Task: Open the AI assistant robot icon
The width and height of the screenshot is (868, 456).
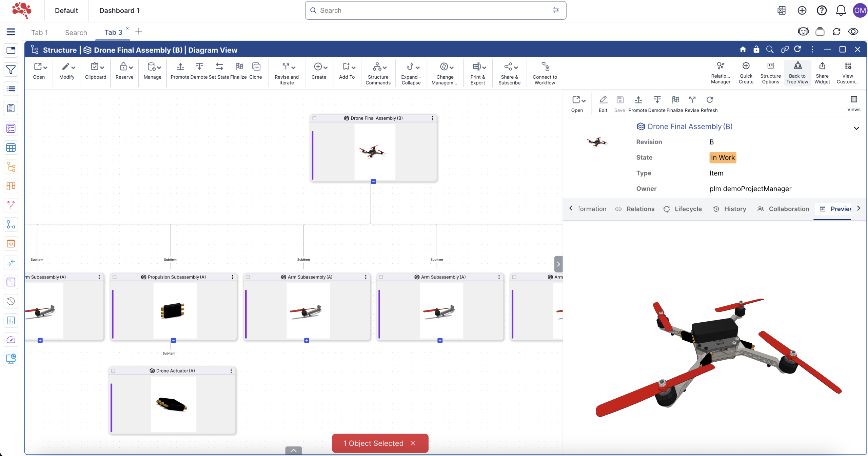Action: 803,31
